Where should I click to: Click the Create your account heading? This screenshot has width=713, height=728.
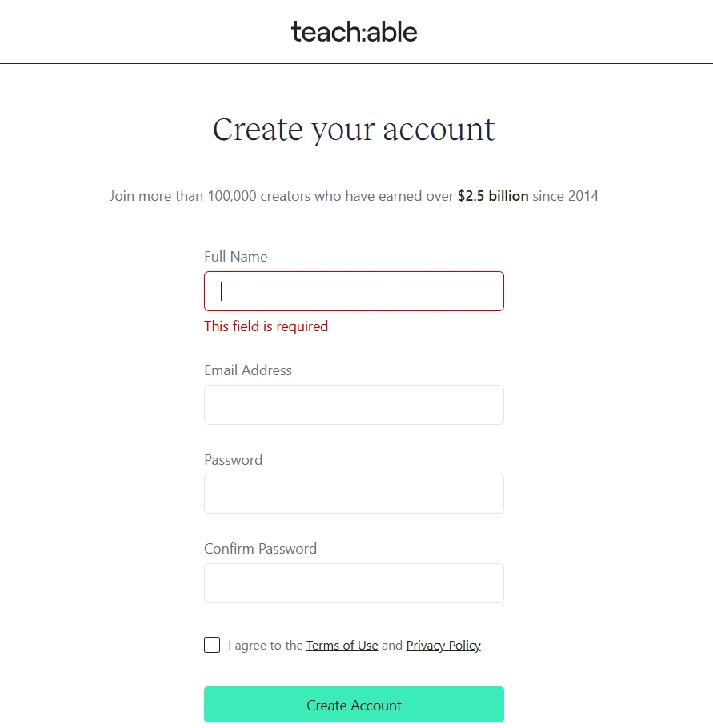(x=354, y=129)
